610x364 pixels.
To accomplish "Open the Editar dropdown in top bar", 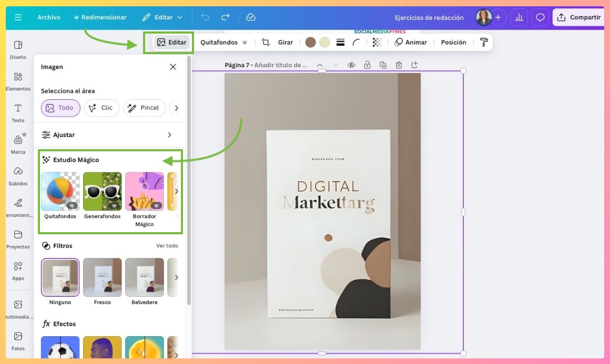I will click(162, 17).
